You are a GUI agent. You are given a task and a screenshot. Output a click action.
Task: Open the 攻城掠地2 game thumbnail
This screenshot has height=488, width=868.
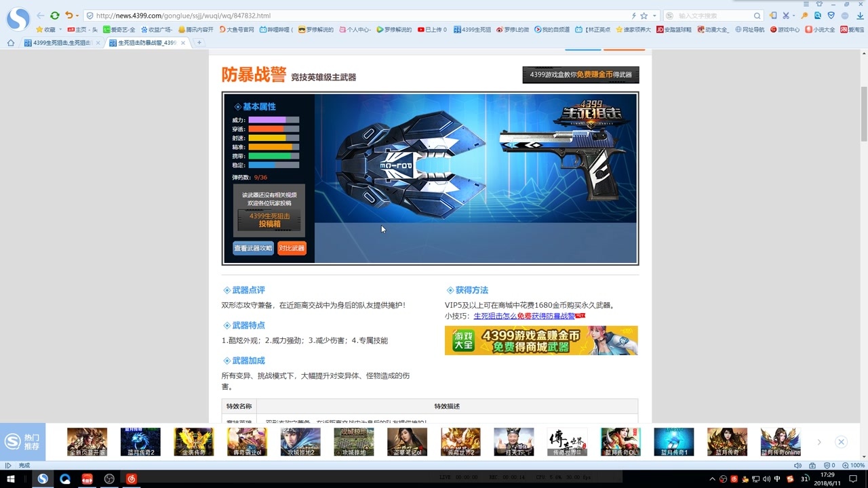coord(300,442)
